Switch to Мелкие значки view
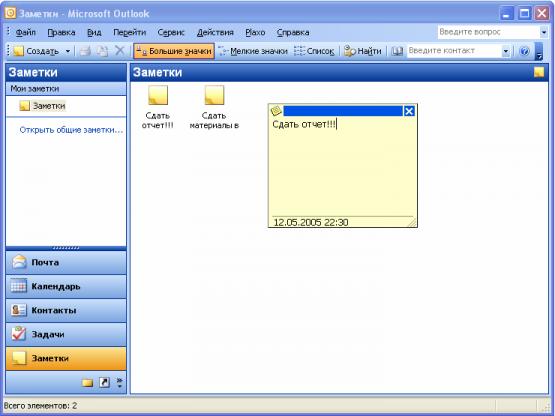The height and width of the screenshot is (416, 555). [253, 51]
